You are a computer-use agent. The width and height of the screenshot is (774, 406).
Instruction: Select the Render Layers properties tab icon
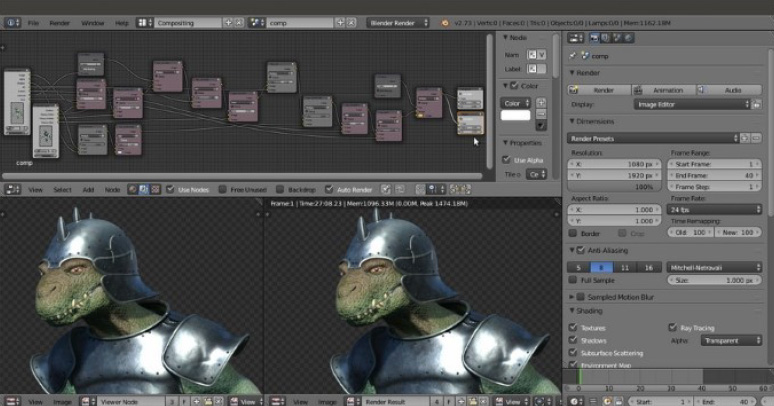606,38
